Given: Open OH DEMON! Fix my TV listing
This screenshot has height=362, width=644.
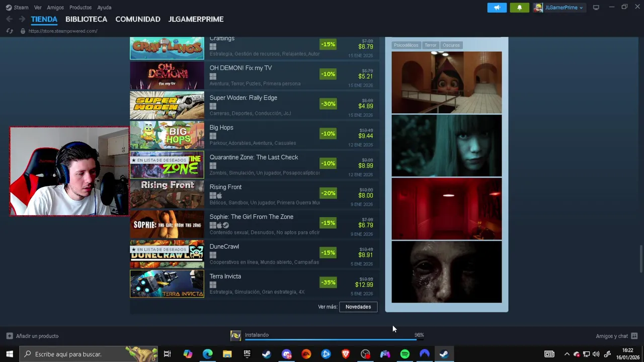Looking at the screenshot, I should click(254, 75).
